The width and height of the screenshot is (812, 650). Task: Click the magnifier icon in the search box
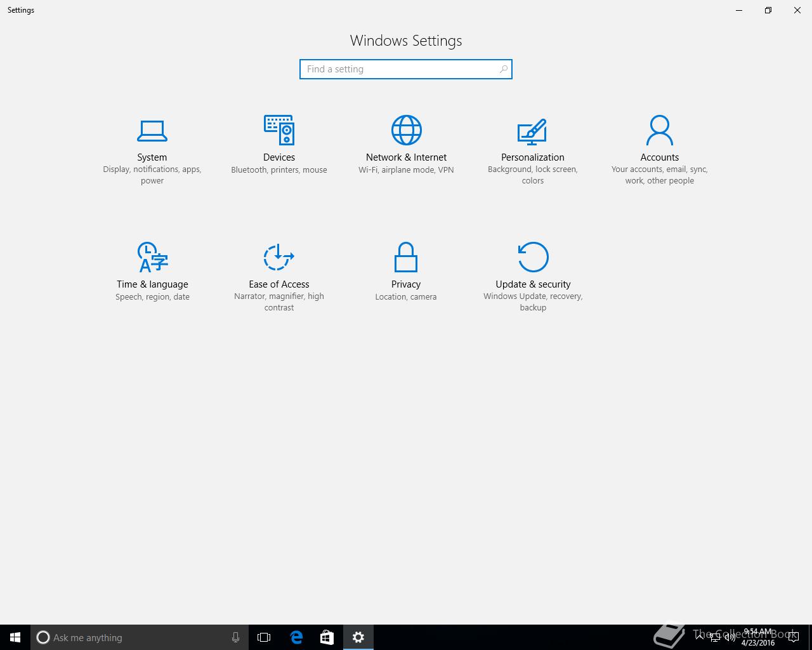pos(503,69)
